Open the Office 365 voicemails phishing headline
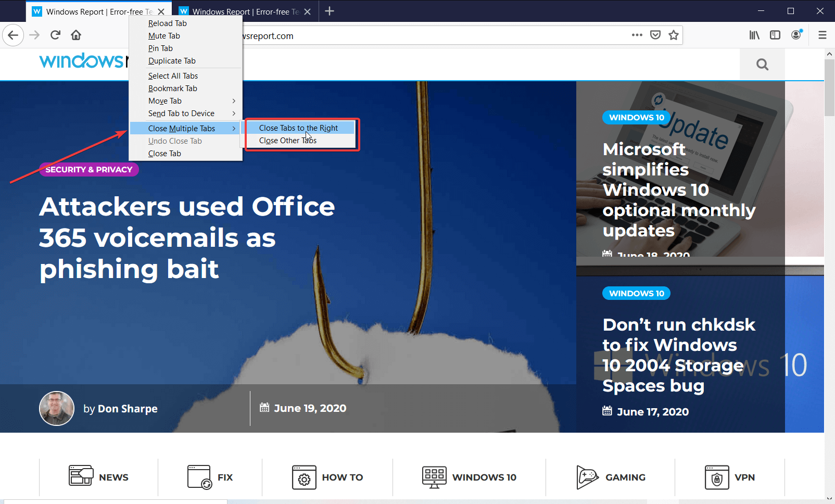The image size is (835, 504). click(x=187, y=238)
